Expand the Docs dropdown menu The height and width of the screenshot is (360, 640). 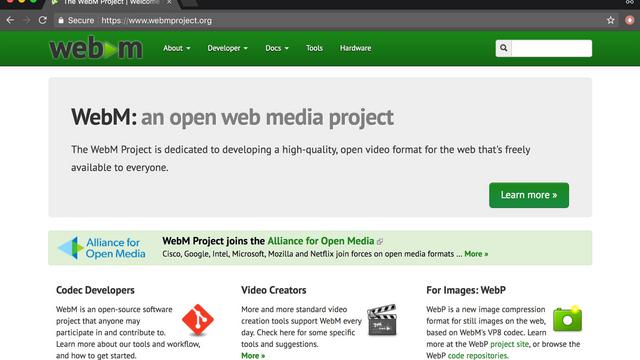click(277, 48)
